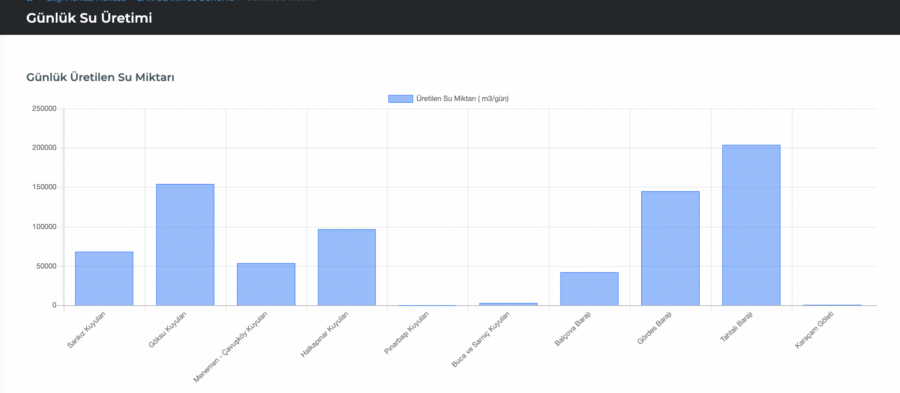Select the Halkapınar Kuyuları bar
Image resolution: width=900 pixels, height=393 pixels.
click(x=347, y=267)
